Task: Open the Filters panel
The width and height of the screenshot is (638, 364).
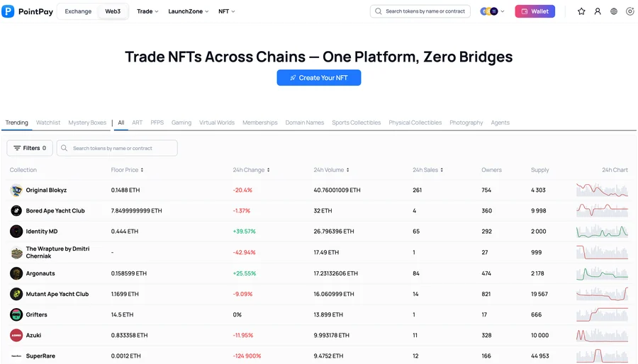Action: [x=30, y=148]
